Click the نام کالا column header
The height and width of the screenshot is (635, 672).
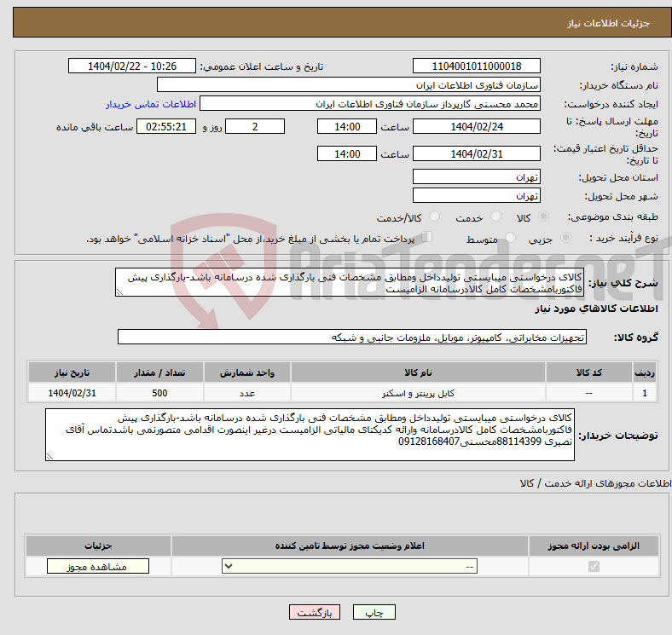[x=418, y=372]
